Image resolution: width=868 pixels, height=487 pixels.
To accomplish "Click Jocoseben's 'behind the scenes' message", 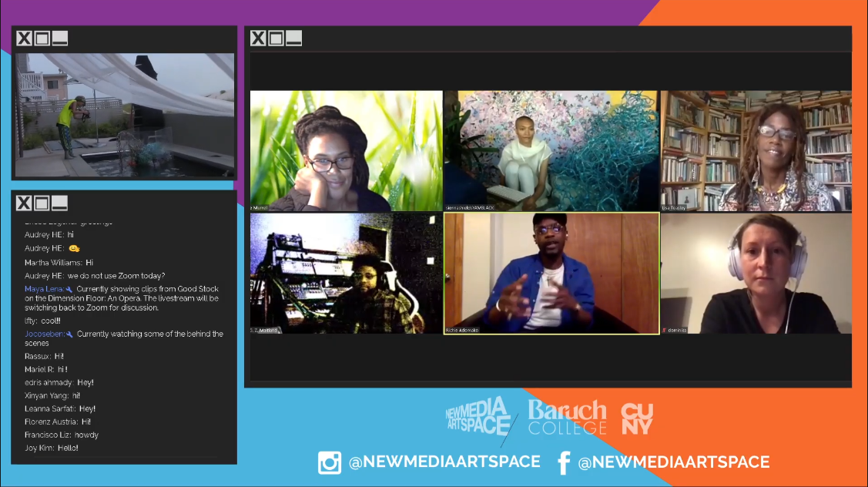I will point(124,338).
